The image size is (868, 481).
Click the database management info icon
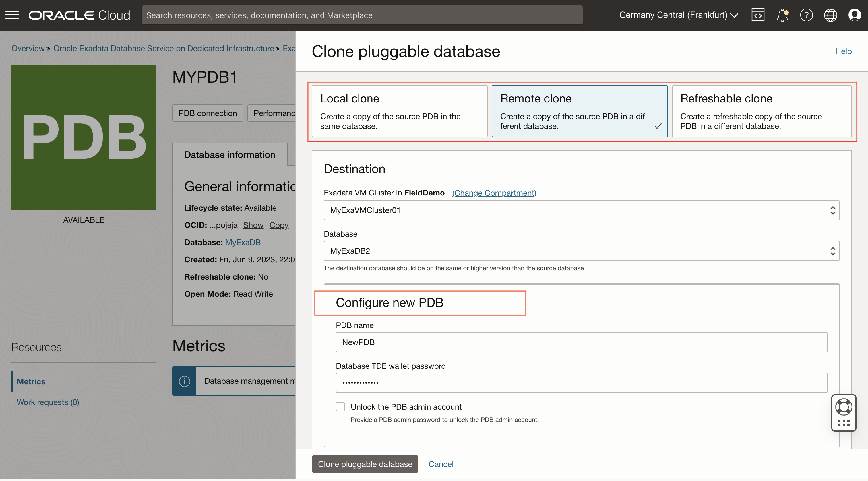pos(184,382)
